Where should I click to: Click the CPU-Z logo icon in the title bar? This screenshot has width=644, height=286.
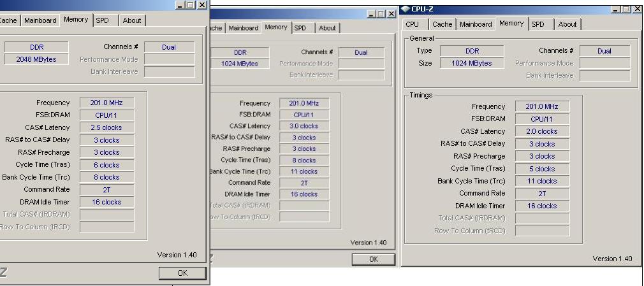(x=406, y=9)
